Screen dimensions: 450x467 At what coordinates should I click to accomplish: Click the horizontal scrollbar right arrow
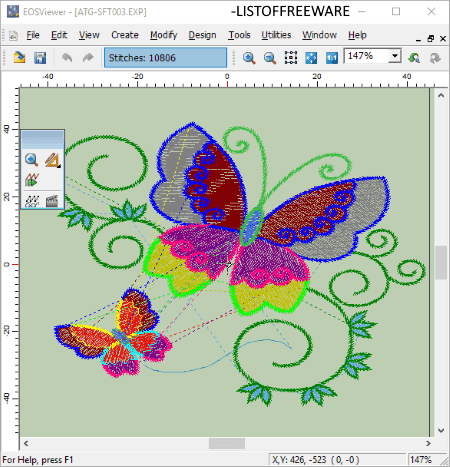428,443
